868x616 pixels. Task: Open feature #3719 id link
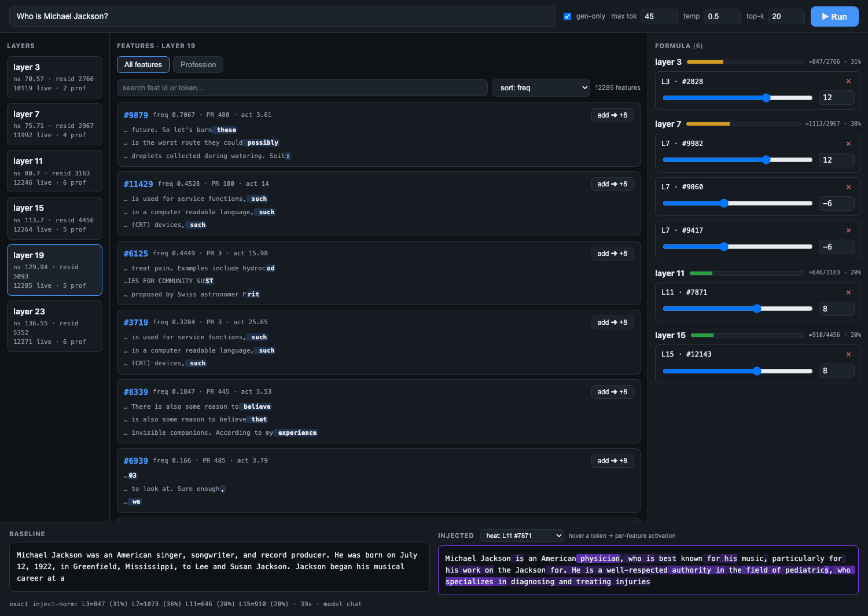click(x=135, y=322)
